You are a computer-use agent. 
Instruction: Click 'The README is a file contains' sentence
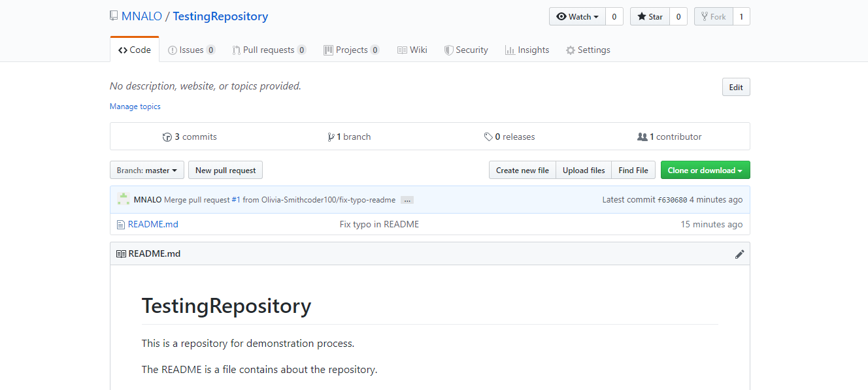coord(259,369)
